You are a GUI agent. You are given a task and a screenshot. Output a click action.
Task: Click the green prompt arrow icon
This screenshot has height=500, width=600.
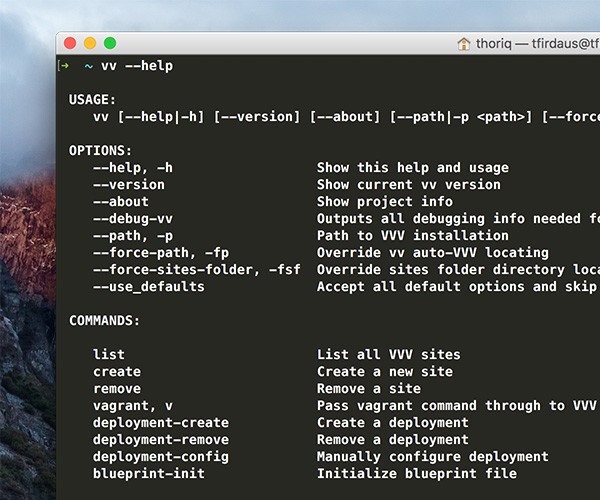click(65, 66)
